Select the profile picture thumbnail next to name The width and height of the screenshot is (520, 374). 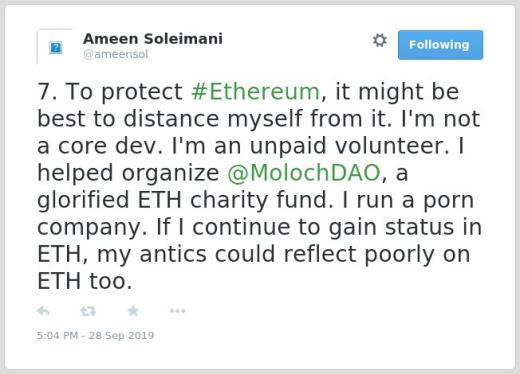tap(55, 47)
